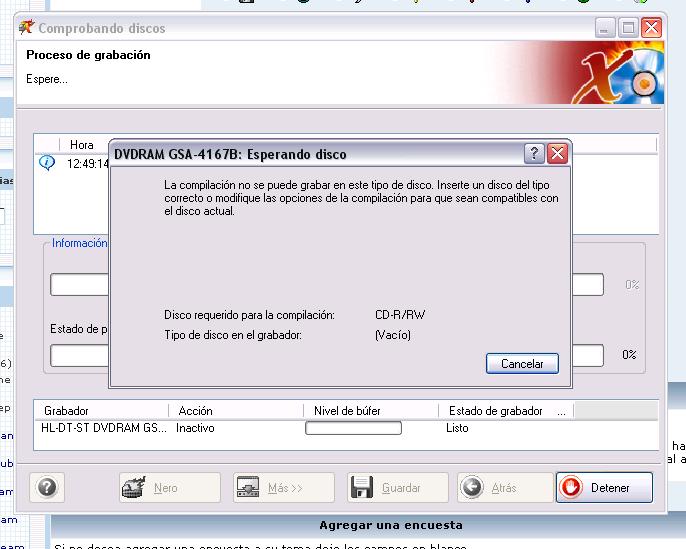Click the Acción column header

pyautogui.click(x=236, y=411)
